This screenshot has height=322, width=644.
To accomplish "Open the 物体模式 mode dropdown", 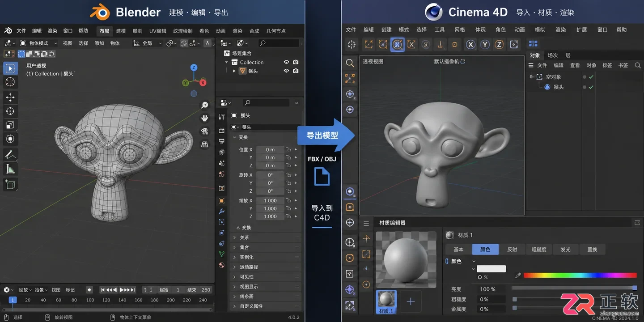I will (x=39, y=43).
